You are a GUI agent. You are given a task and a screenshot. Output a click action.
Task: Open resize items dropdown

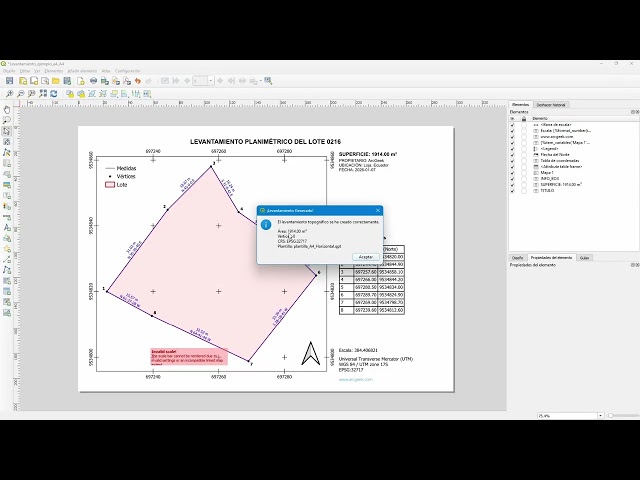click(147, 94)
